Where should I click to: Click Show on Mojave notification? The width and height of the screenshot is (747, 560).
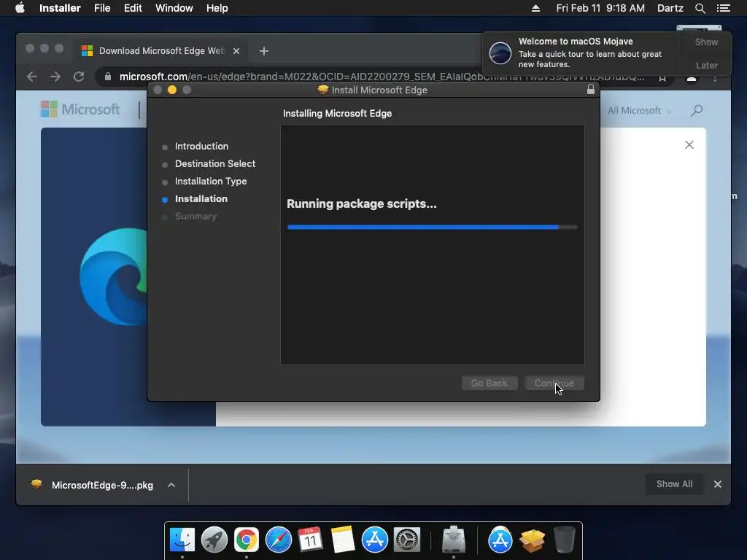click(x=706, y=42)
